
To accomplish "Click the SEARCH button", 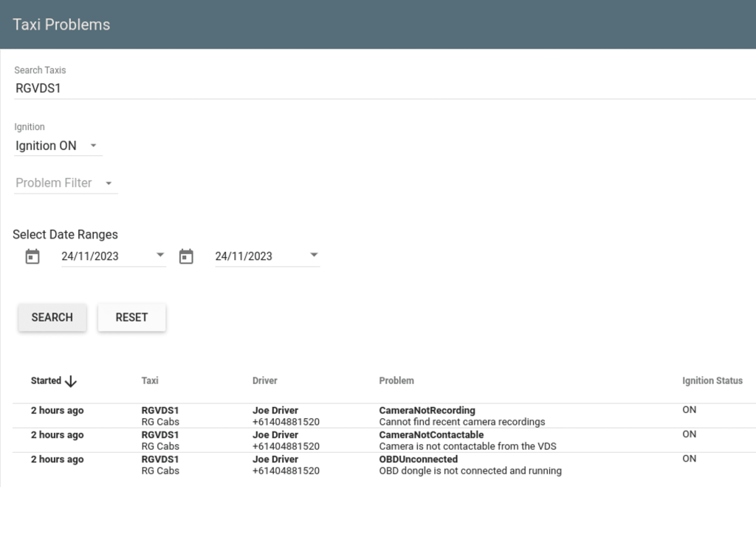I will (x=52, y=318).
